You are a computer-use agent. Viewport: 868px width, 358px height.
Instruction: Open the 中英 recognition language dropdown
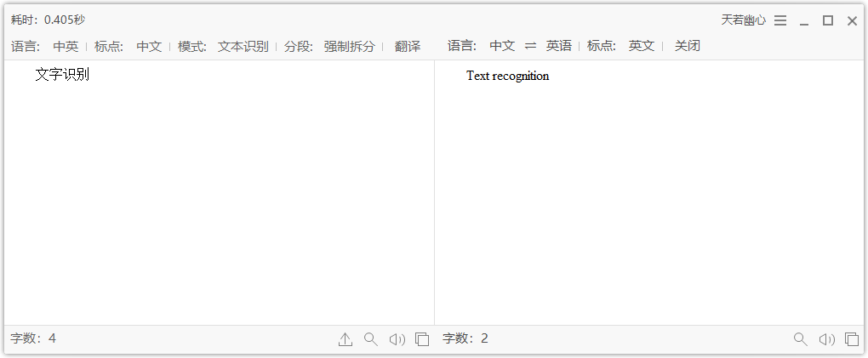coord(66,46)
